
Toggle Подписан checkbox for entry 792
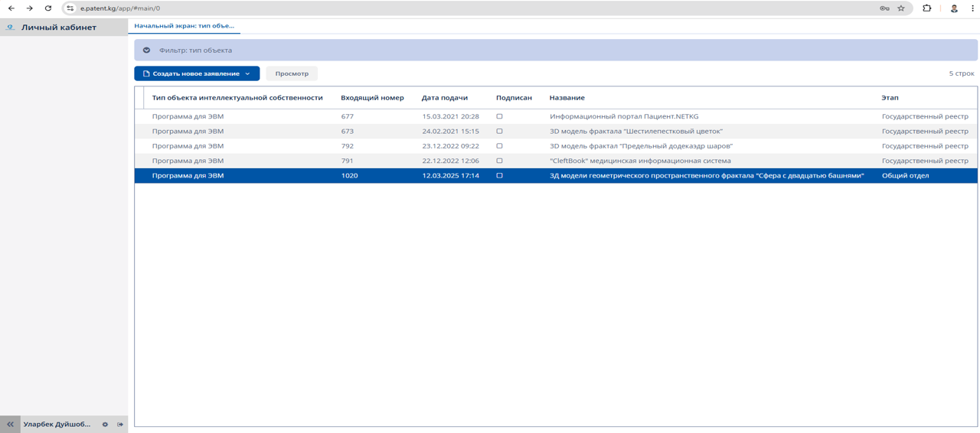pos(499,146)
